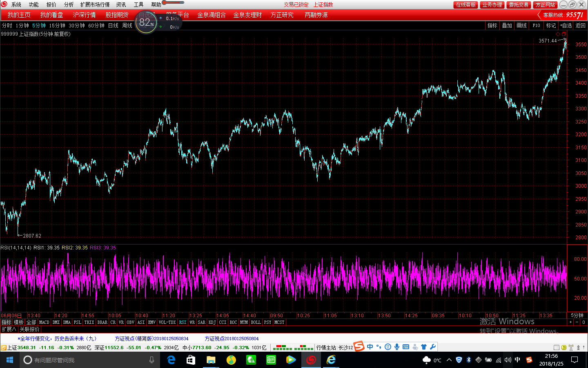This screenshot has height=368, width=588.
Task: Switch to the 日线 daily period
Action: point(113,25)
